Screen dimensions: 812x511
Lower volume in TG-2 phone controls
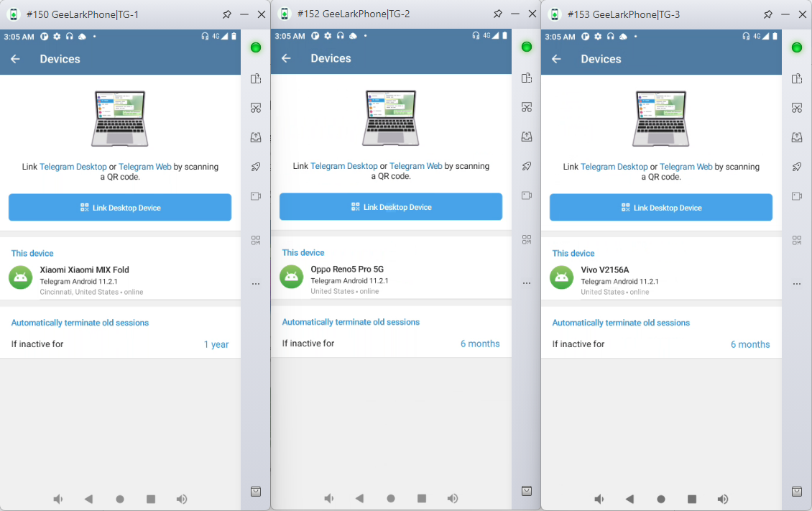(x=329, y=499)
